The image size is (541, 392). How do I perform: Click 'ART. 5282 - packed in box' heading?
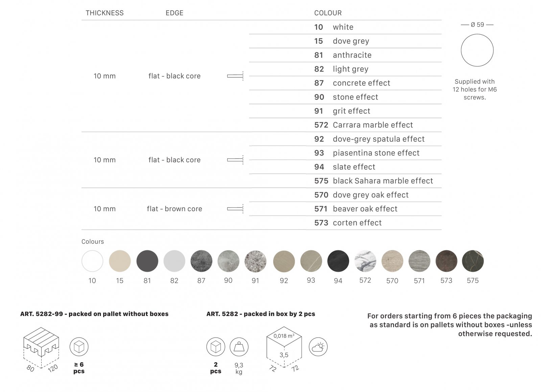(261, 314)
